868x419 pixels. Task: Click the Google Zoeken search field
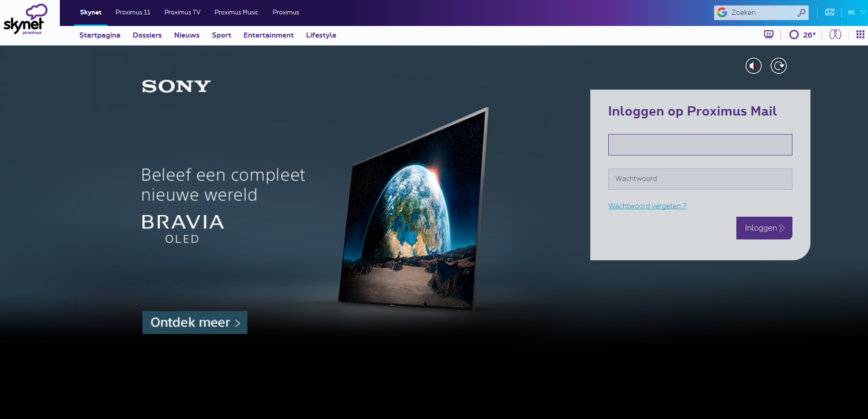click(761, 13)
